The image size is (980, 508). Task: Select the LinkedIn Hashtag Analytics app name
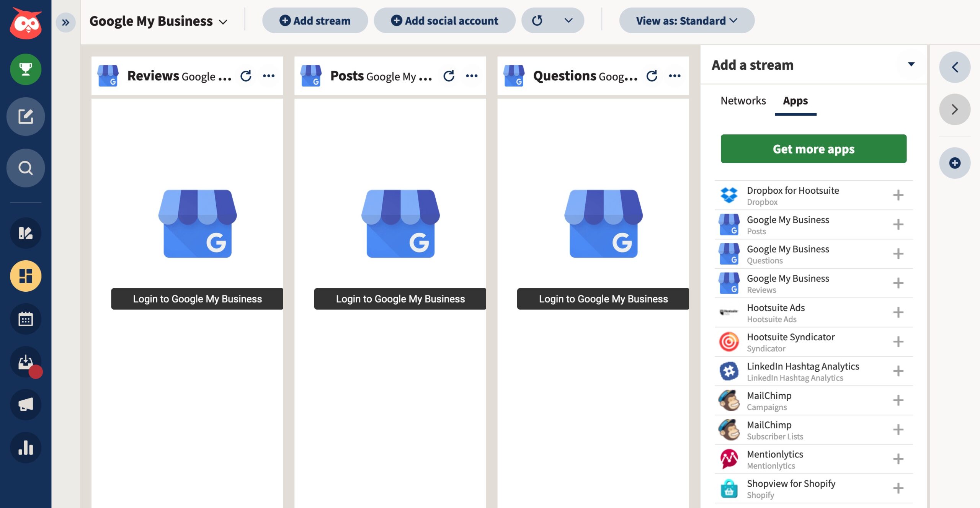coord(803,366)
